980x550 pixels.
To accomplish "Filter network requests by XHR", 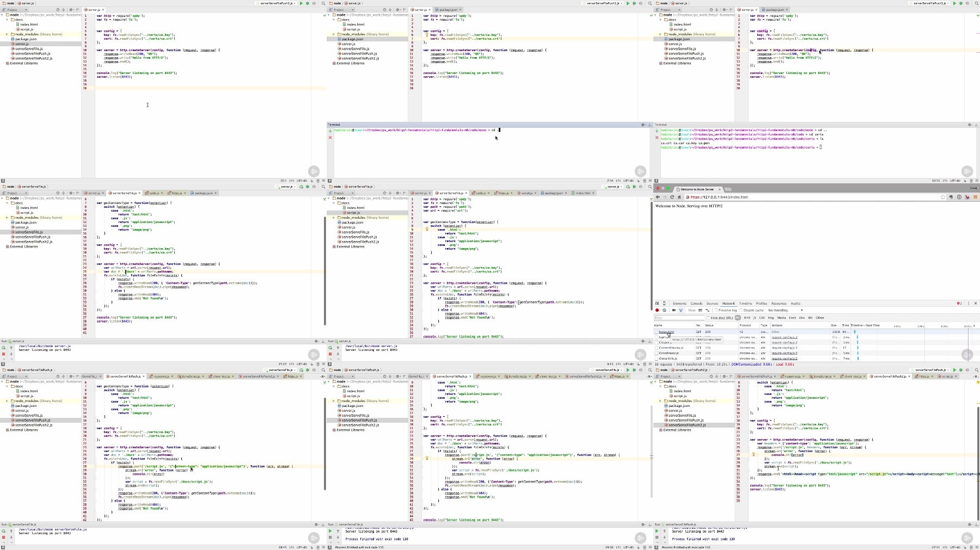I will pos(747,318).
